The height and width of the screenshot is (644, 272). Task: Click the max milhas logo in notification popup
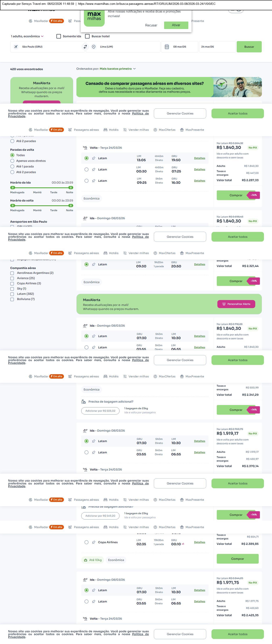coord(94,17)
